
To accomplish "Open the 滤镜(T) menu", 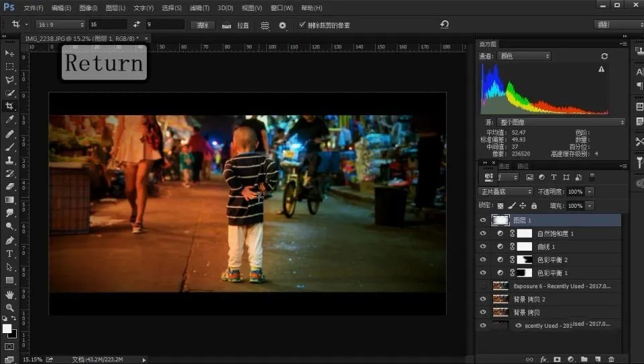I will coord(199,8).
